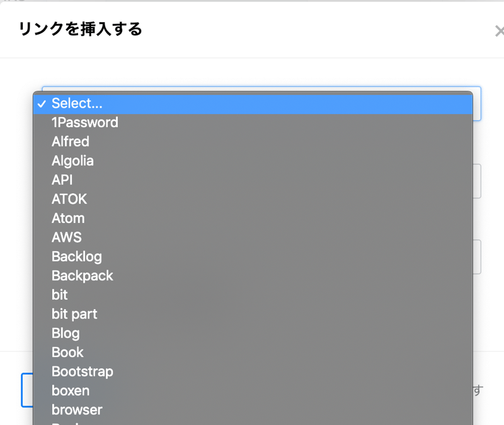
Task: Select the 'Book' entry
Action: (67, 353)
